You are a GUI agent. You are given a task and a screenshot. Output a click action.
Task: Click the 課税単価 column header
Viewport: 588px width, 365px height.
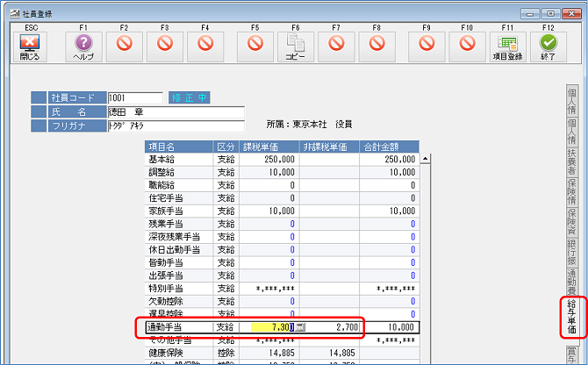[x=269, y=147]
